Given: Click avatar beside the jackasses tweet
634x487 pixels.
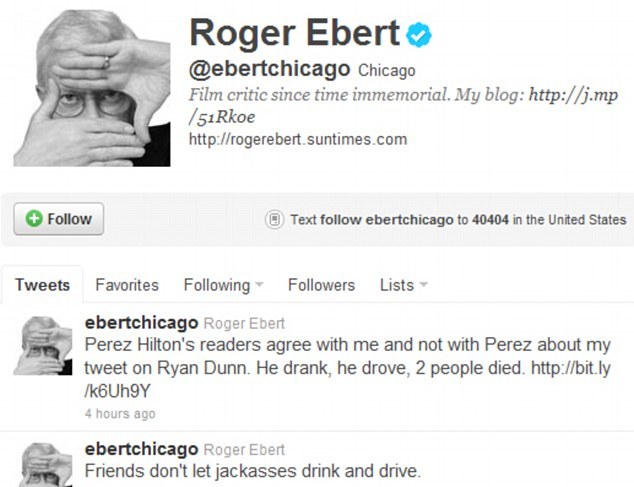Looking at the screenshot, I should pyautogui.click(x=43, y=465).
